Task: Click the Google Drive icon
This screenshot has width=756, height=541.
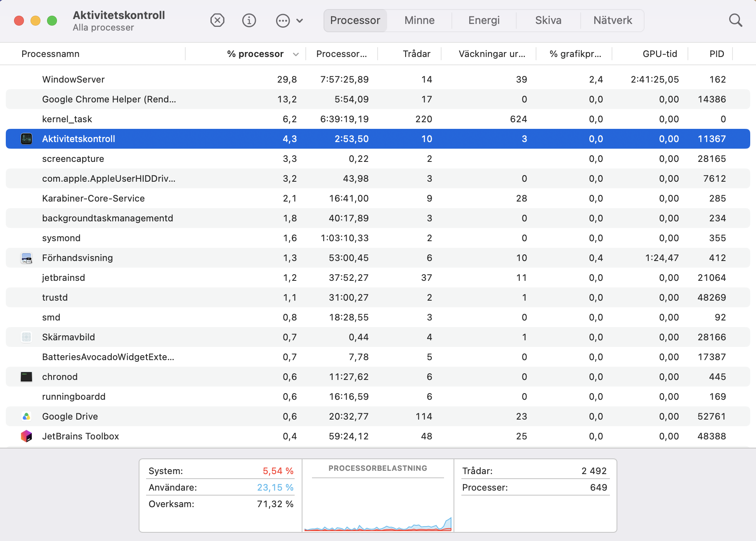Action: [x=26, y=416]
